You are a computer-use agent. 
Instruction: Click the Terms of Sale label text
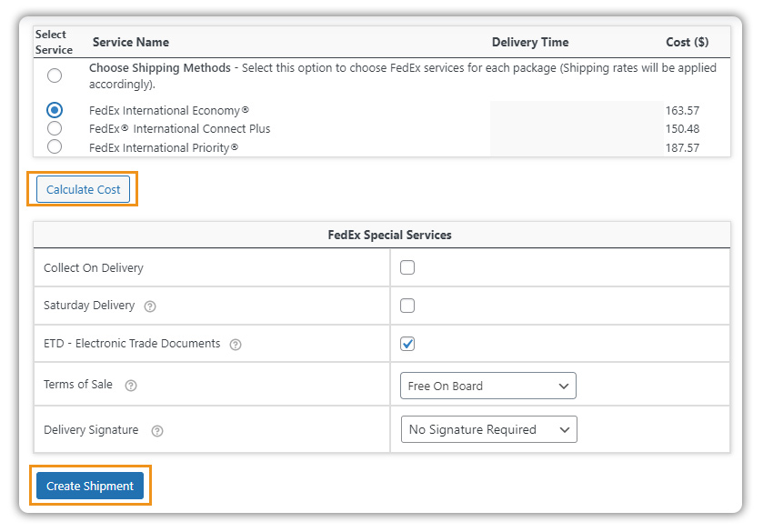(78, 385)
